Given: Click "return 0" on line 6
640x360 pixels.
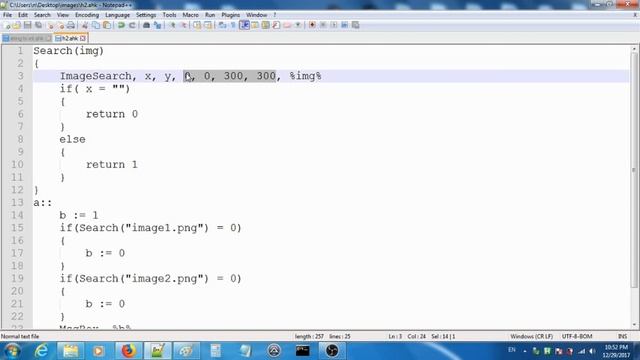Looking at the screenshot, I should (112, 114).
